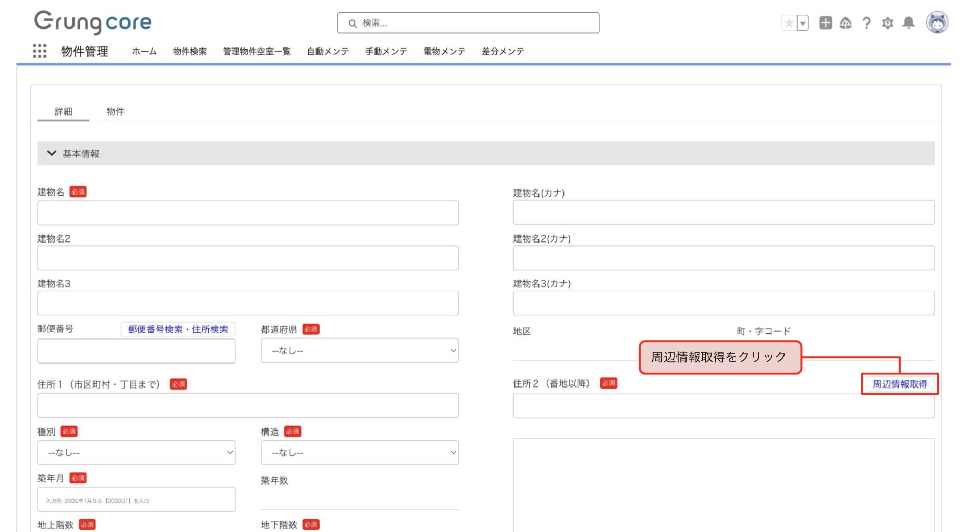
Task: Click the favorites star icon
Action: [x=789, y=23]
